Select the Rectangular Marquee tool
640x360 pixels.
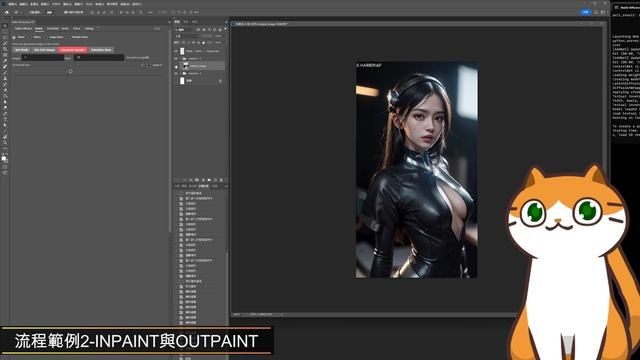5,32
